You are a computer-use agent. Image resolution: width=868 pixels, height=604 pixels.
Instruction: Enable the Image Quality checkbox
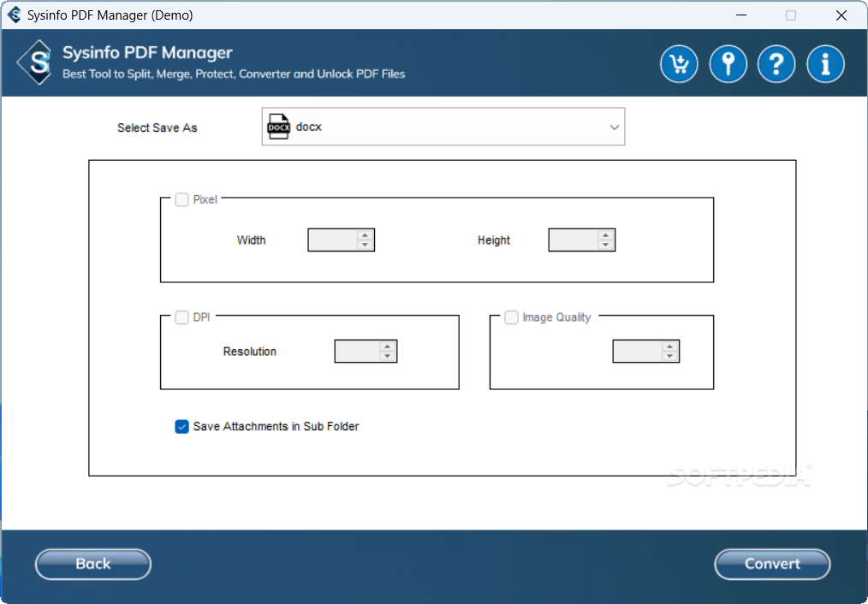[511, 317]
